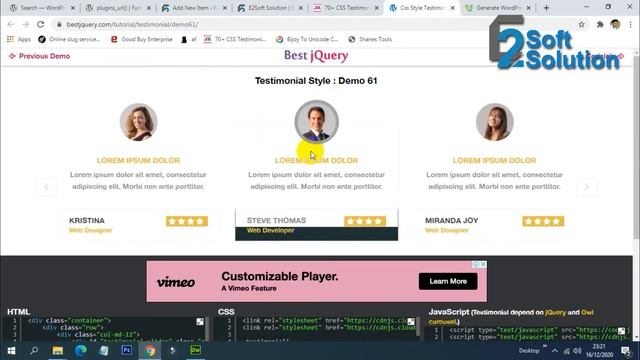
Task: Click the star rating beside Steve Thomas
Action: tap(365, 221)
